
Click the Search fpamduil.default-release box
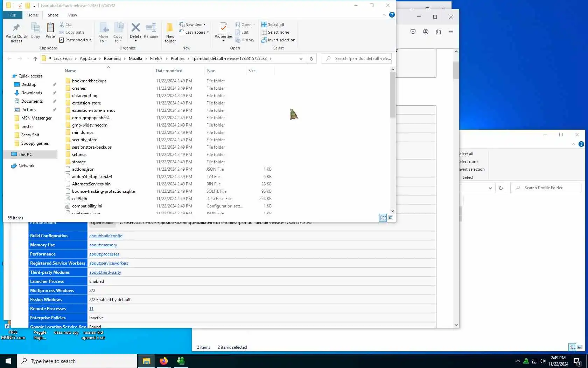coord(356,59)
